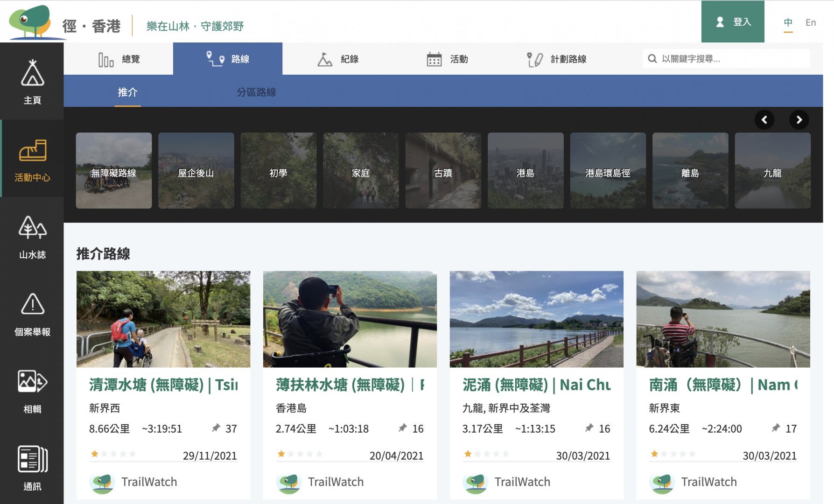Select the 港島環島徑 category thumbnail
834x504 pixels.
coord(608,171)
